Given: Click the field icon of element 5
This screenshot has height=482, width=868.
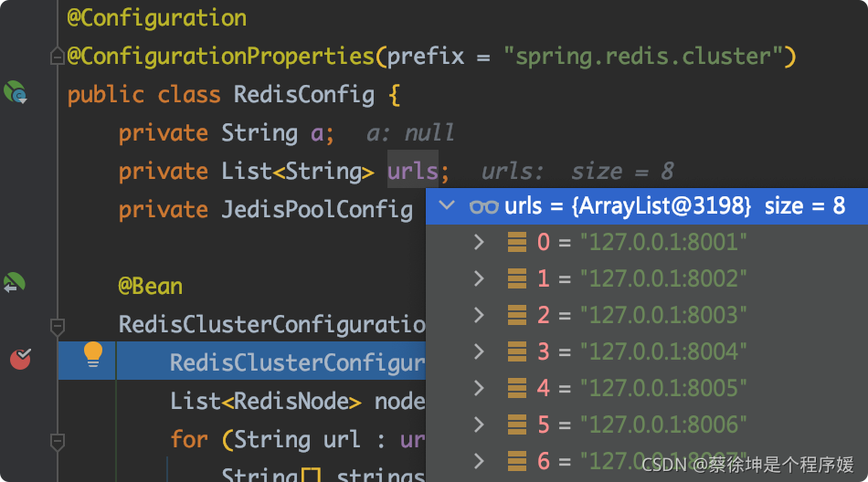Looking at the screenshot, I should pyautogui.click(x=517, y=425).
